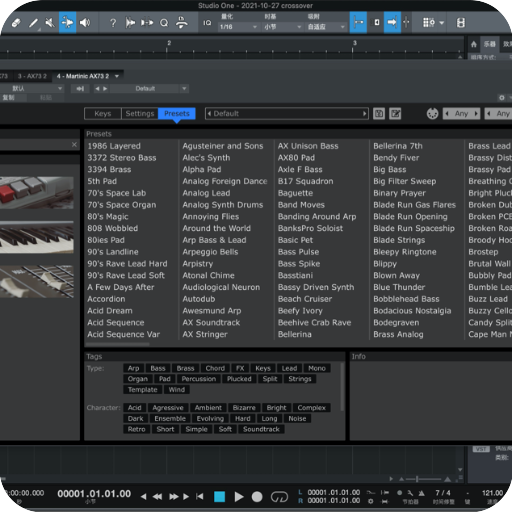
Task: Switch to the Settings tab
Action: 140,114
